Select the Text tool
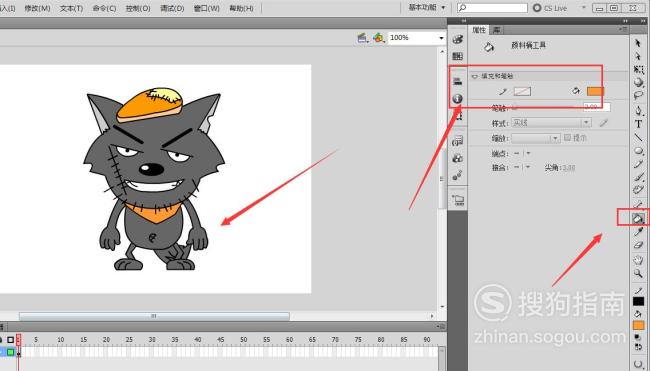 click(x=638, y=124)
